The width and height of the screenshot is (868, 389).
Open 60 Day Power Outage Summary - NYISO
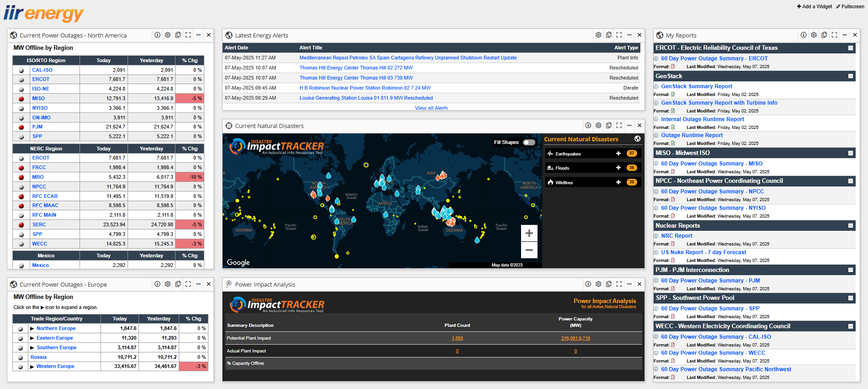pos(713,208)
